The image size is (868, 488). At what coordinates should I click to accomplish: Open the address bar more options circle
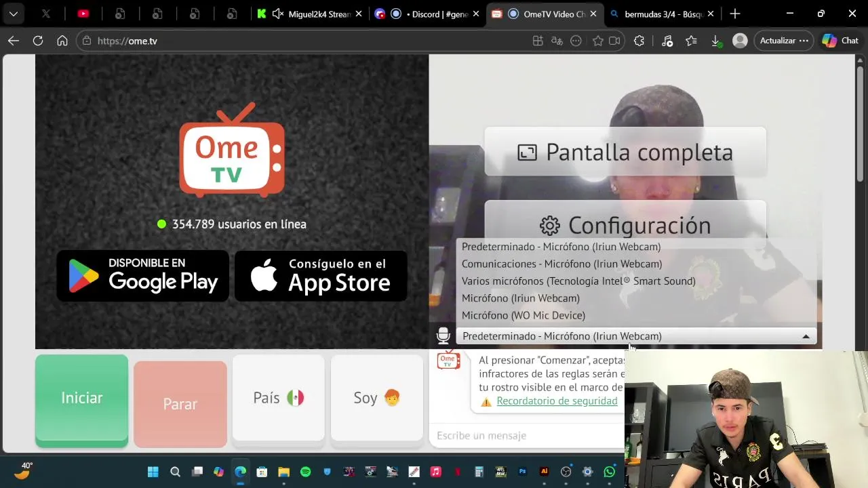(576, 41)
